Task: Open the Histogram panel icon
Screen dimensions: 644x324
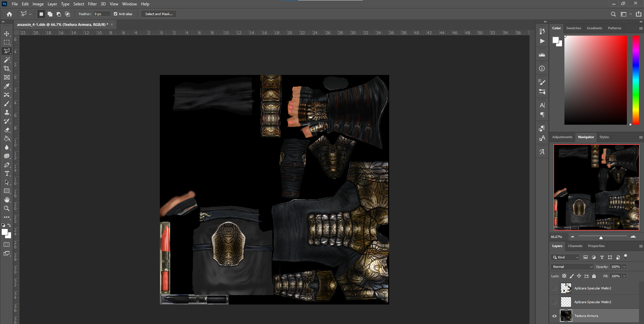Action: click(x=542, y=55)
